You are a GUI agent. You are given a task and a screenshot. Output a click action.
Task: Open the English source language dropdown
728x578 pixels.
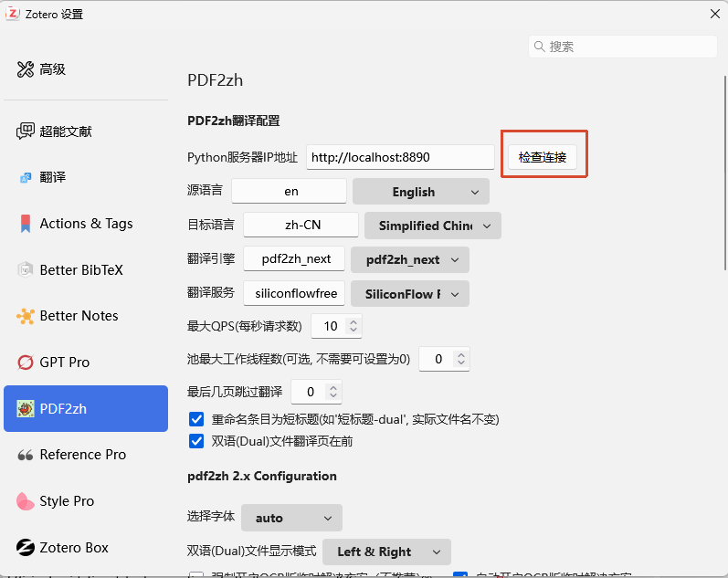[421, 191]
